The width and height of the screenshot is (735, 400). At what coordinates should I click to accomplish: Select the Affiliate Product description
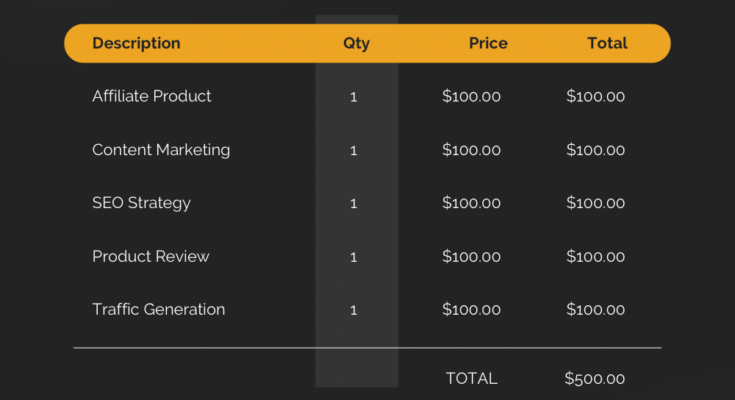[151, 96]
